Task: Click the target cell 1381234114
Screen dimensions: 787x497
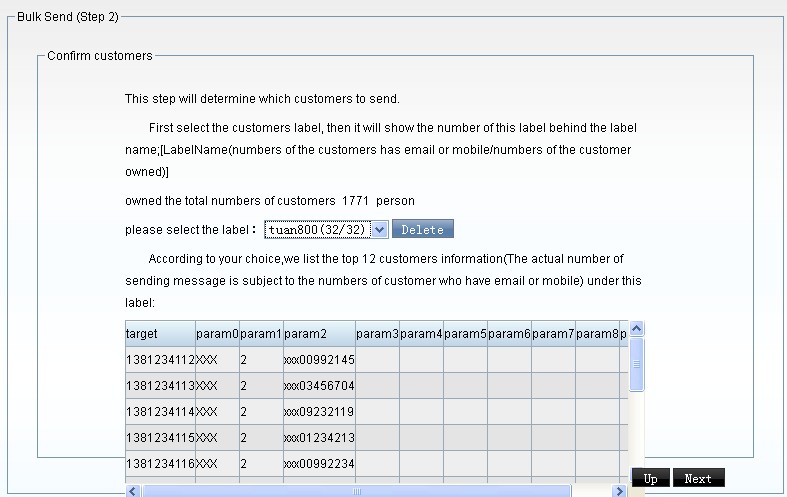Action: 160,411
